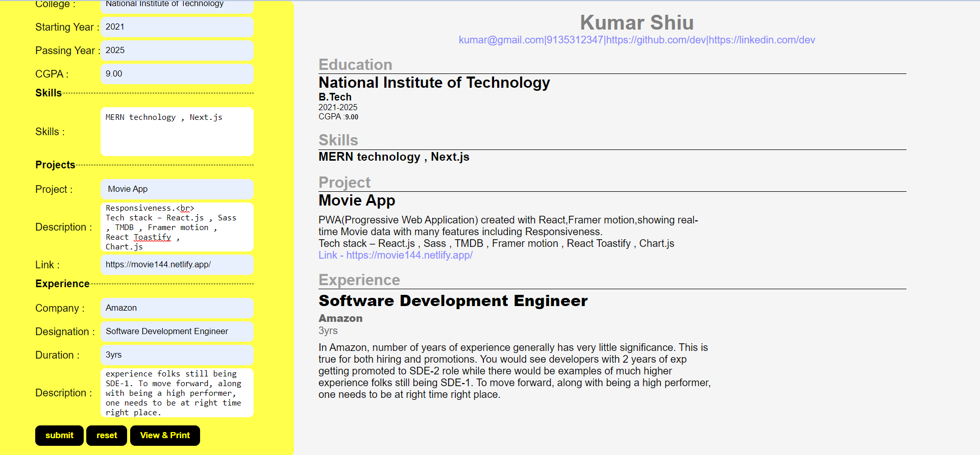Click the Designation input field
The image size is (980, 455).
coord(177,332)
